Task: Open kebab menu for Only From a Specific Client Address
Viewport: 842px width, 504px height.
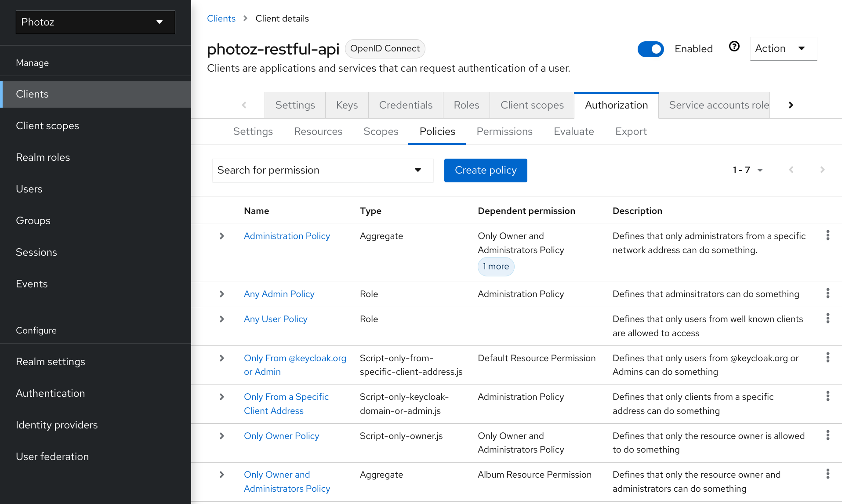Action: click(827, 396)
